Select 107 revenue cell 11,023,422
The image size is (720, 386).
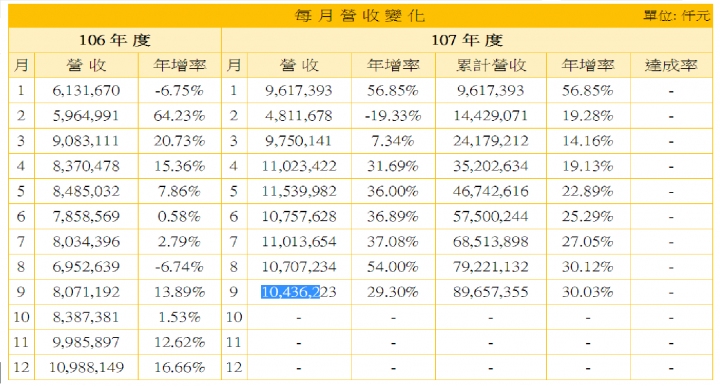coord(299,166)
